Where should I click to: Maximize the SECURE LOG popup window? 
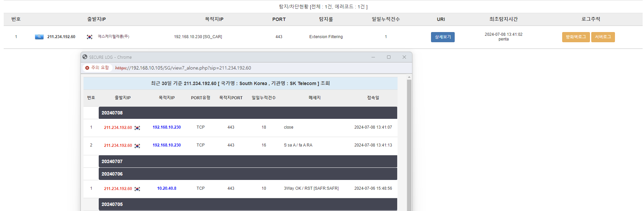[389, 57]
